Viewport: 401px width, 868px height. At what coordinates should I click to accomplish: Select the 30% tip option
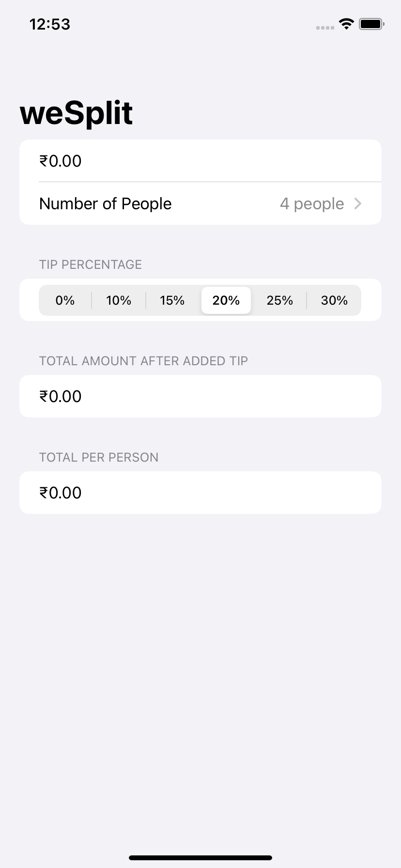[x=334, y=300]
